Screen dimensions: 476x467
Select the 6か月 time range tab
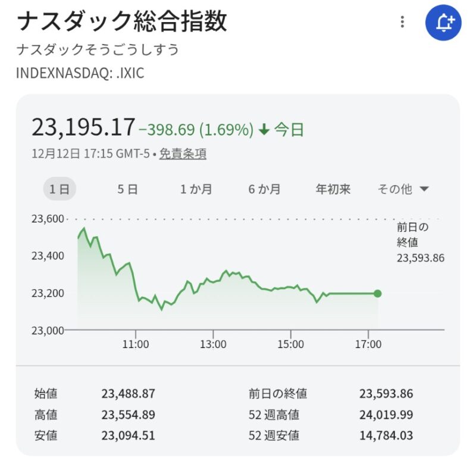click(265, 189)
